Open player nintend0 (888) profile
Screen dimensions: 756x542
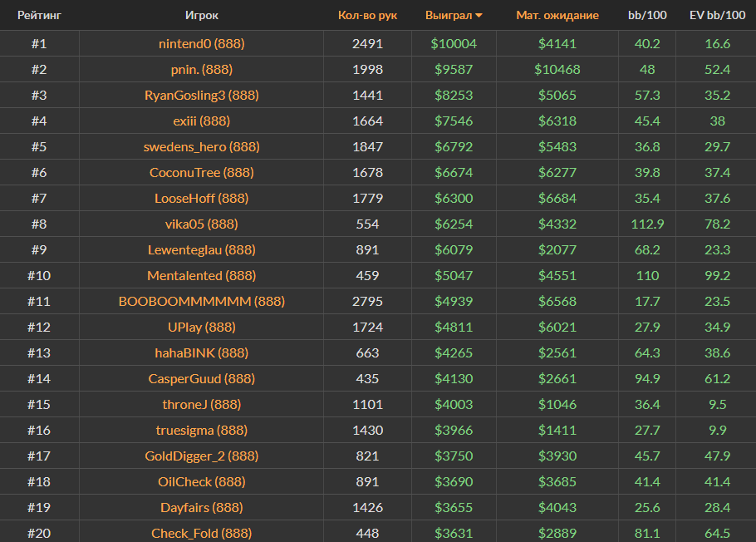201,43
